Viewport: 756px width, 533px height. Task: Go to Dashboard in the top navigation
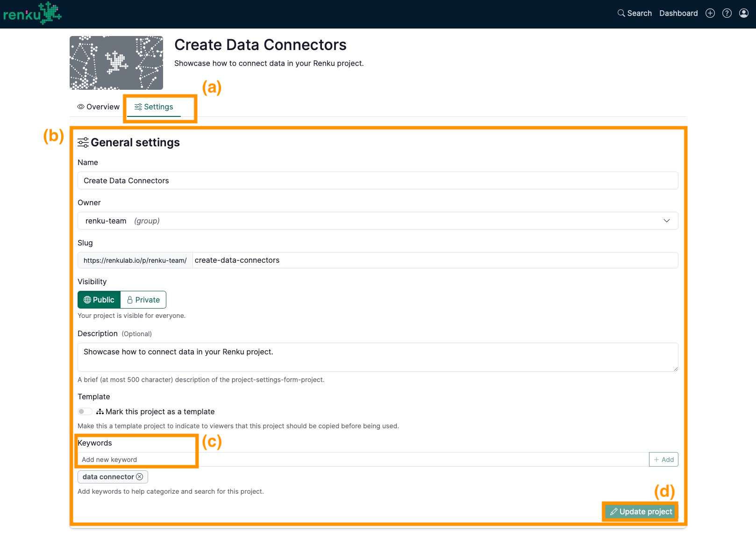(678, 13)
